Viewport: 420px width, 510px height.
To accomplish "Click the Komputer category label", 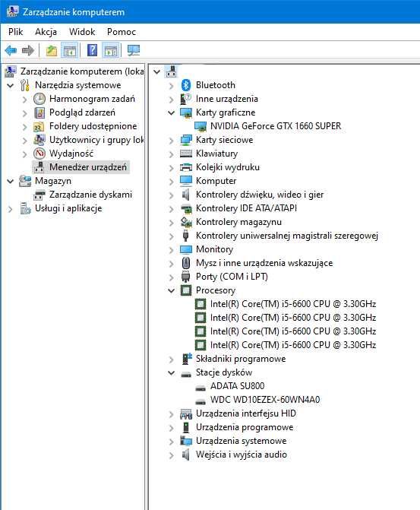I will tap(216, 181).
